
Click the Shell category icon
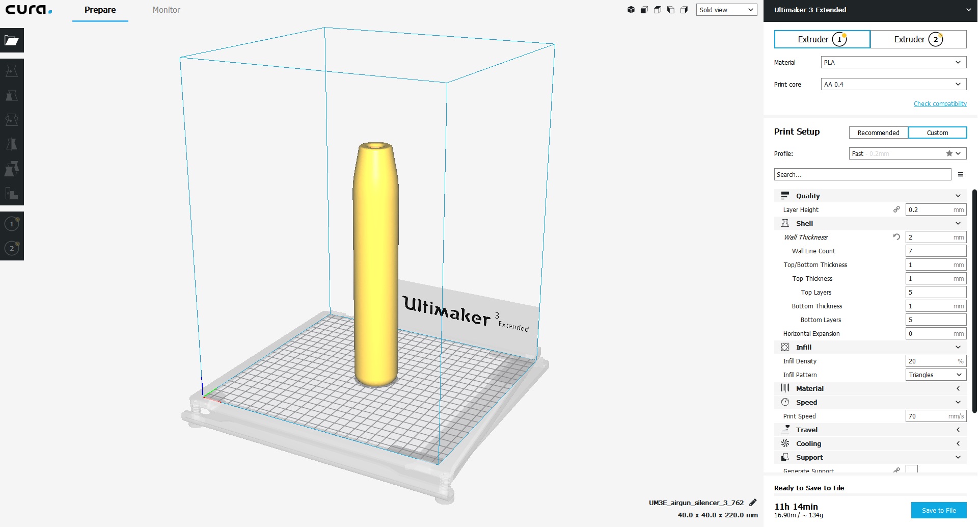coord(785,223)
